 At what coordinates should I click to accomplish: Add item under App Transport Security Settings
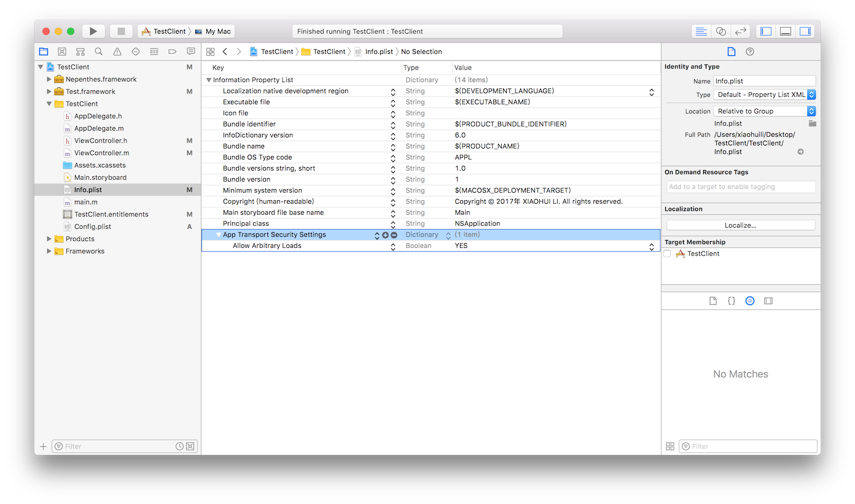tap(386, 235)
